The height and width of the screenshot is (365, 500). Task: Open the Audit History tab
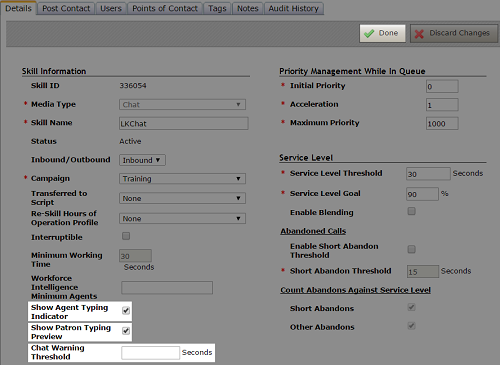[294, 8]
